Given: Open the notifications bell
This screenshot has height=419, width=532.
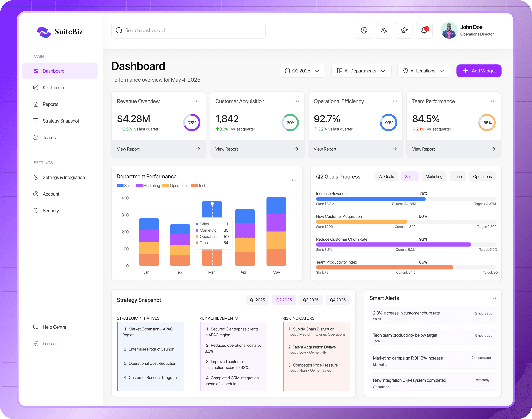Looking at the screenshot, I should [424, 30].
